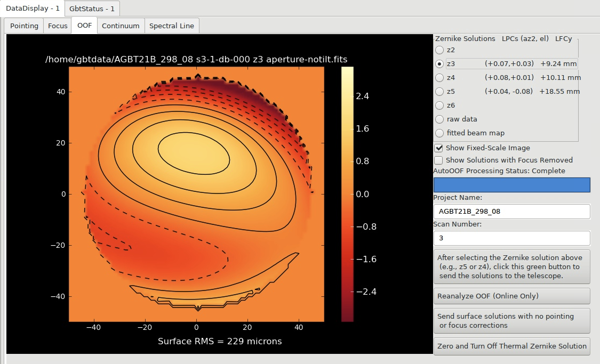The height and width of the screenshot is (364, 600).
Task: Select the raw data radio option
Action: click(x=439, y=119)
